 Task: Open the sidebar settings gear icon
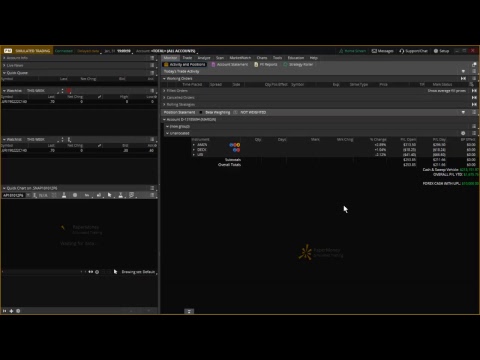pyautogui.click(x=18, y=311)
